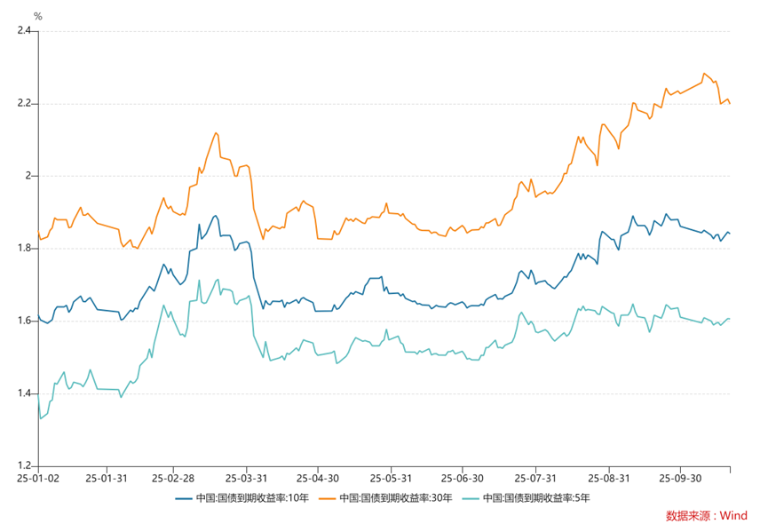Screen dimensions: 768x532
Task: Select the 25-01-02 x-axis date label
Action: [x=37, y=476]
